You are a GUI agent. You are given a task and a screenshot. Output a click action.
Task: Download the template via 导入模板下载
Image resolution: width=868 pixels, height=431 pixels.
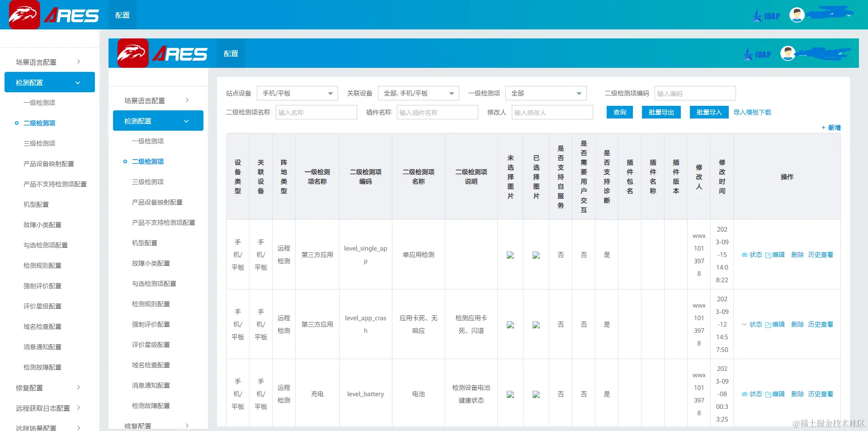tap(752, 112)
